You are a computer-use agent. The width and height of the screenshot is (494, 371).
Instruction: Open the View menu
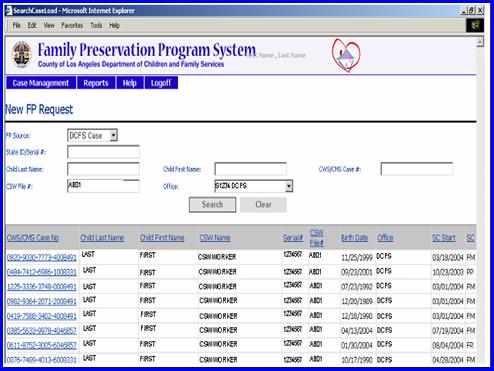tap(49, 25)
